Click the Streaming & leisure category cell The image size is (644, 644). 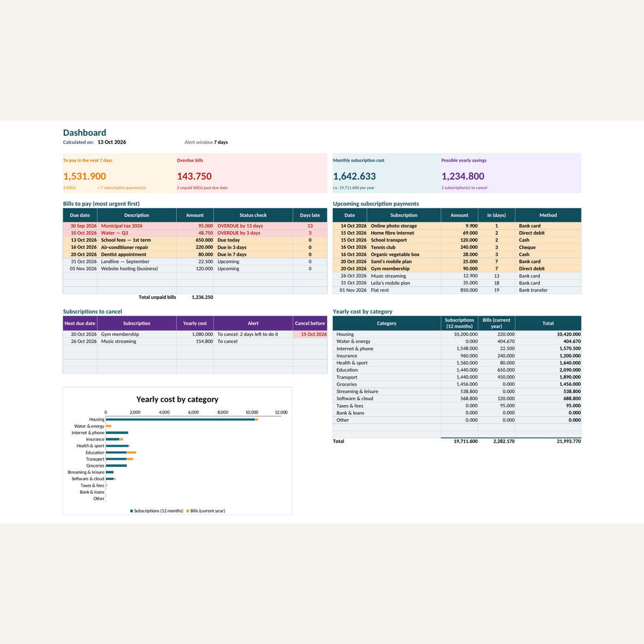pyautogui.click(x=386, y=392)
